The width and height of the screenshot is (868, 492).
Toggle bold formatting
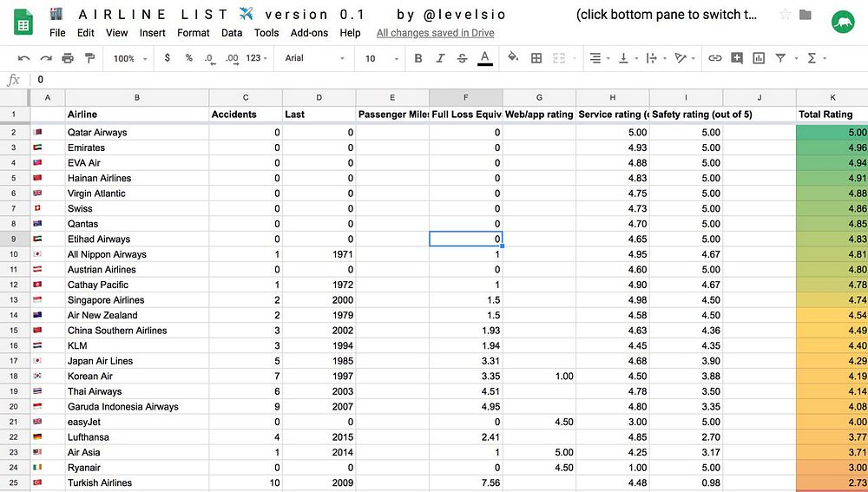[x=418, y=58]
